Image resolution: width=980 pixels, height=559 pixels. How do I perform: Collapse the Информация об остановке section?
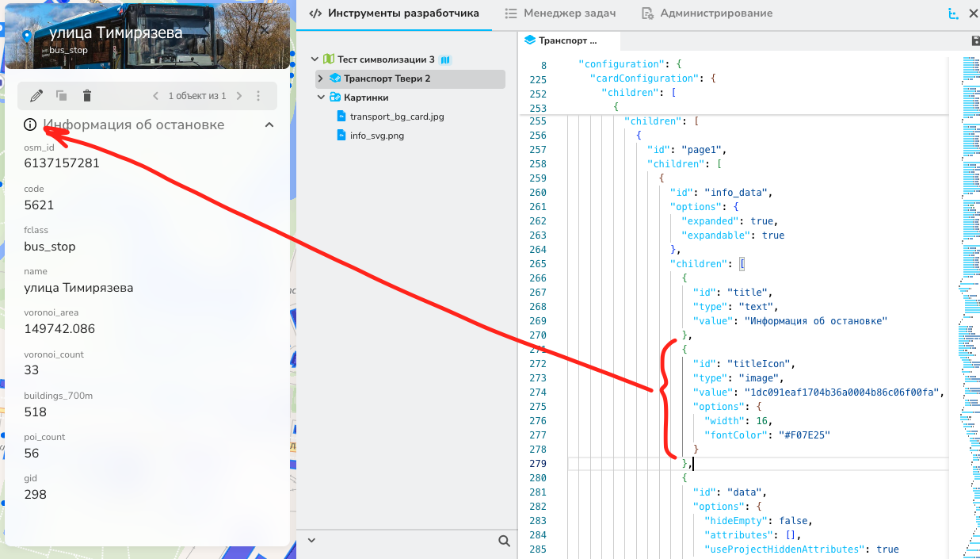click(269, 125)
